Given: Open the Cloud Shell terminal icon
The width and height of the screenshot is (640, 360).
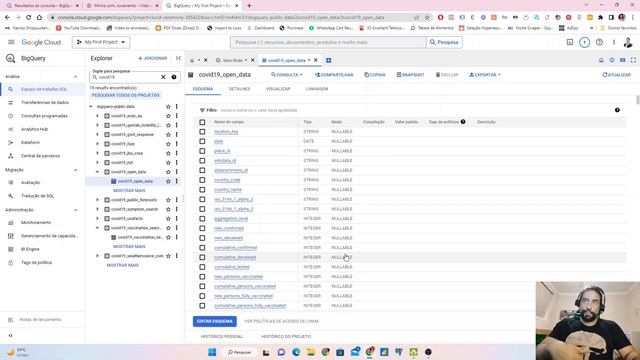Looking at the screenshot, I should click(x=570, y=42).
